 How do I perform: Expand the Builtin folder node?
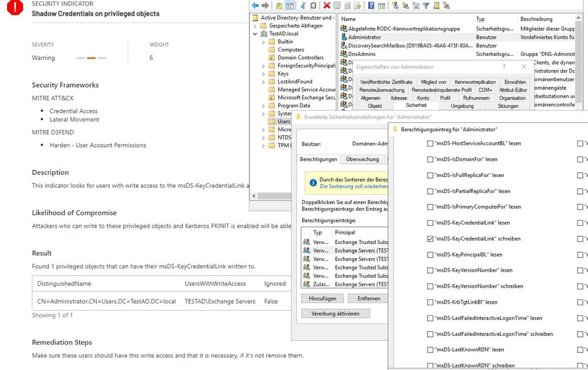coord(263,42)
